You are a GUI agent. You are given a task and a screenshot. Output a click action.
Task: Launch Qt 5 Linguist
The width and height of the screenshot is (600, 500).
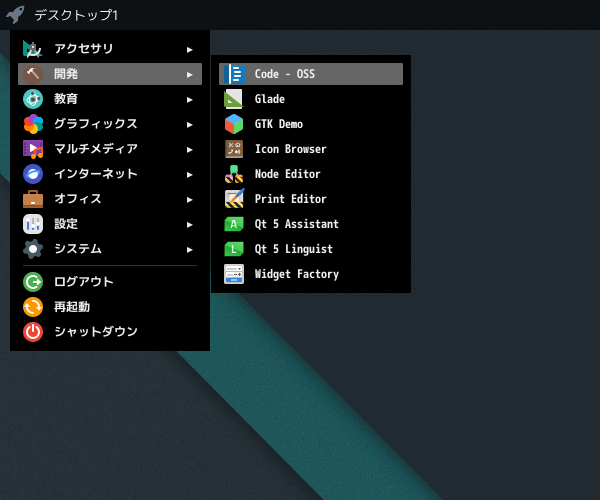(311, 249)
